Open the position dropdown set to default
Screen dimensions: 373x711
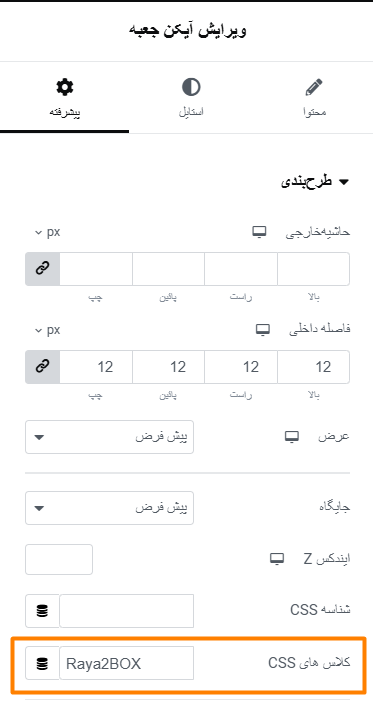click(109, 508)
